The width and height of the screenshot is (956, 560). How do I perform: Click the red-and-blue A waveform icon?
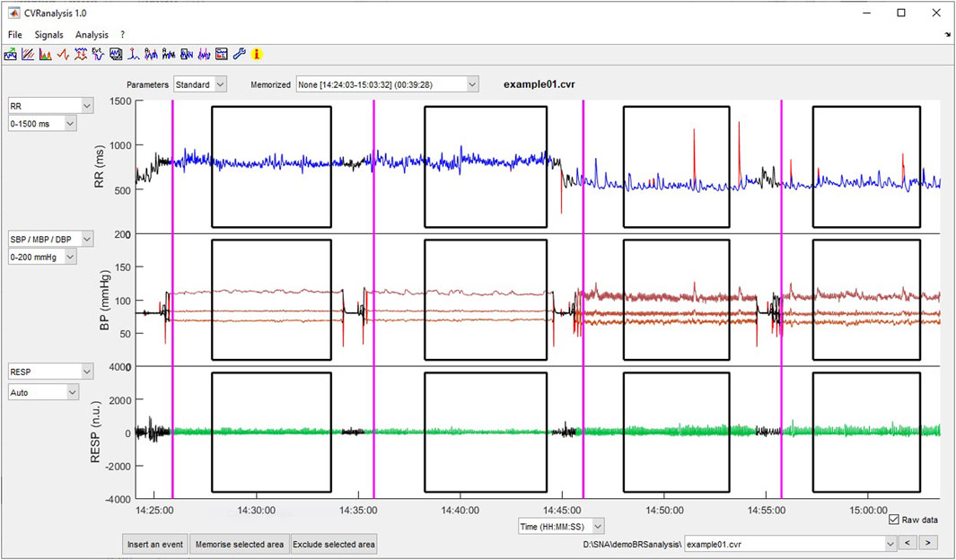pyautogui.click(x=151, y=54)
